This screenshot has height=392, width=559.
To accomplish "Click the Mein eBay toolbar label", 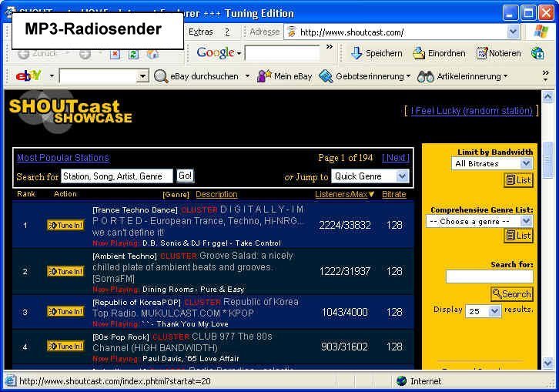I will (x=293, y=76).
